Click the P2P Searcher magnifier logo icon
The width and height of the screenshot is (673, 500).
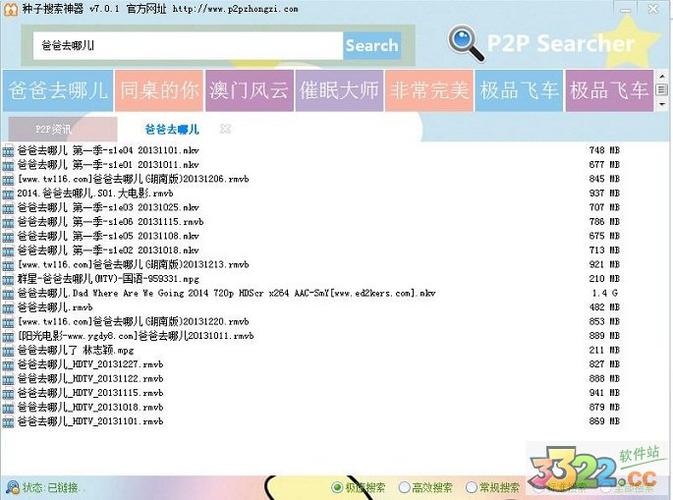coord(465,43)
